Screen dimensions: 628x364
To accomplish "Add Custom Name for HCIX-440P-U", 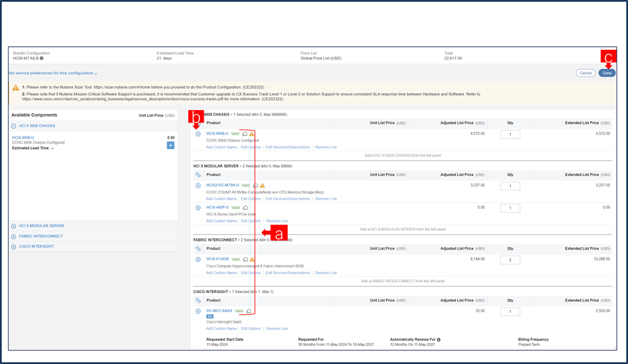I will click(x=222, y=222).
